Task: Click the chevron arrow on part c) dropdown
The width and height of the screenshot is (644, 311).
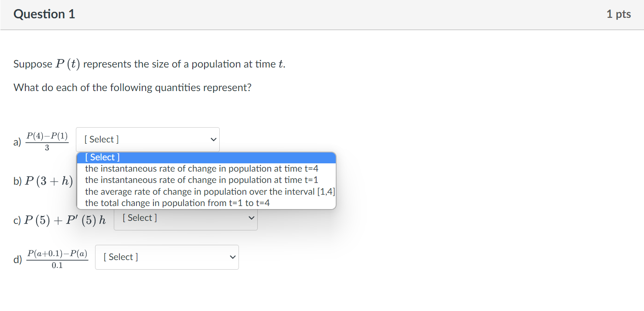Action: [x=251, y=218]
